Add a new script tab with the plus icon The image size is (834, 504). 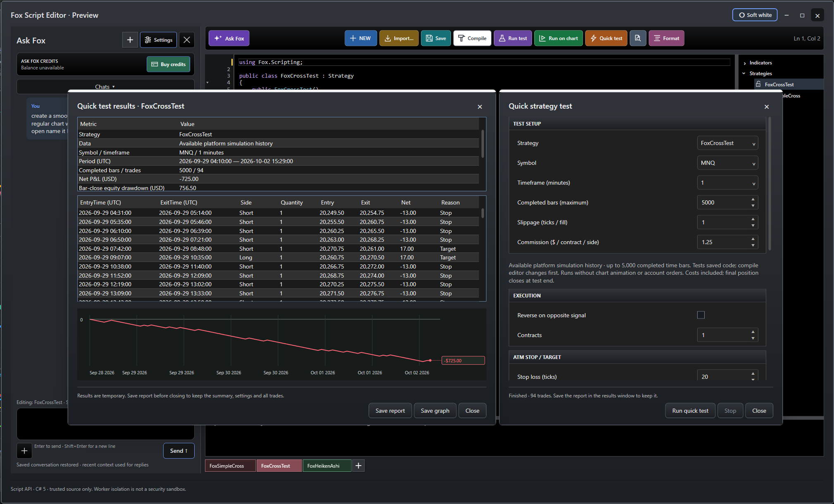point(359,466)
